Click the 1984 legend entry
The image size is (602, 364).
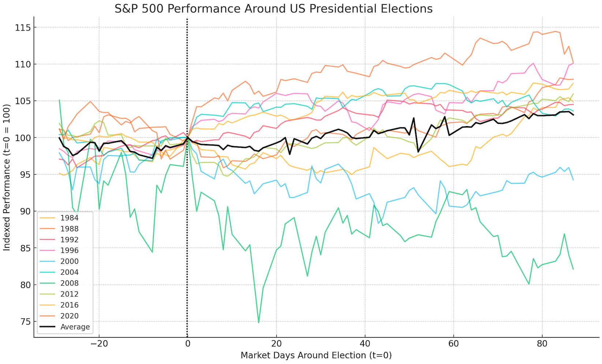pos(69,218)
